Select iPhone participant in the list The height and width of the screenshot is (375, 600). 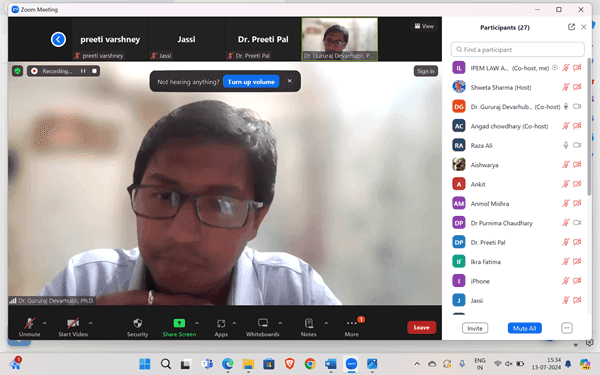pos(518,281)
